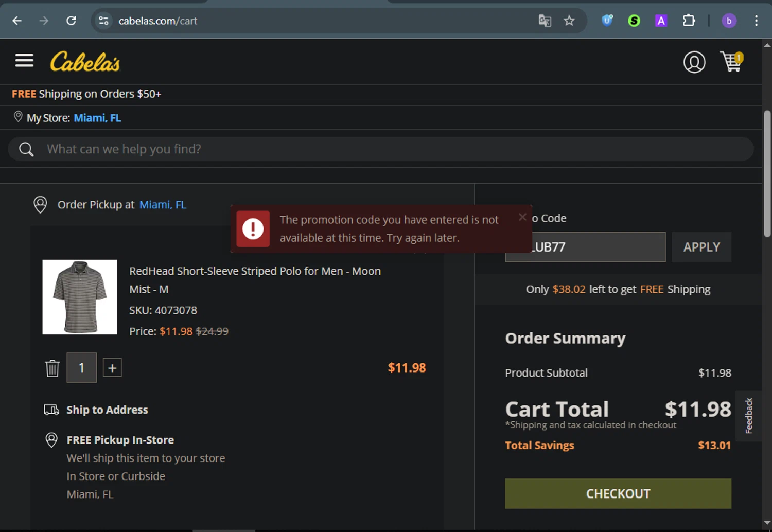Open the blue shield extension icon
This screenshot has width=772, height=532.
pos(607,21)
